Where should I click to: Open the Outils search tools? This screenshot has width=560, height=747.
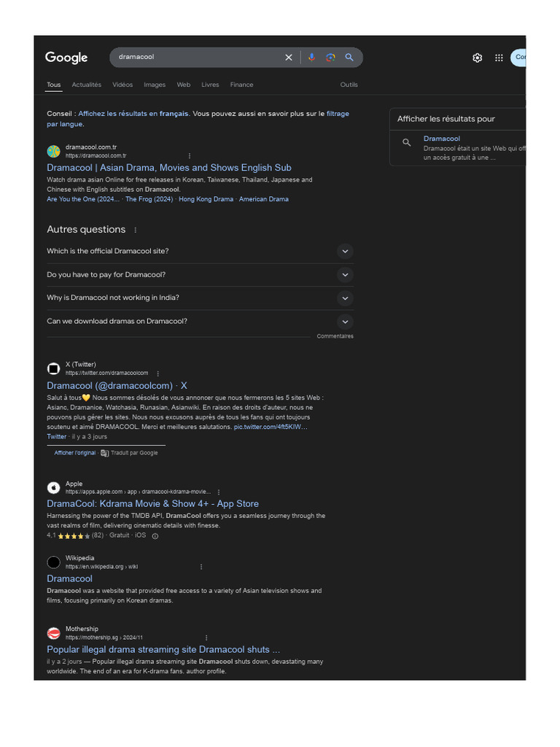click(349, 85)
